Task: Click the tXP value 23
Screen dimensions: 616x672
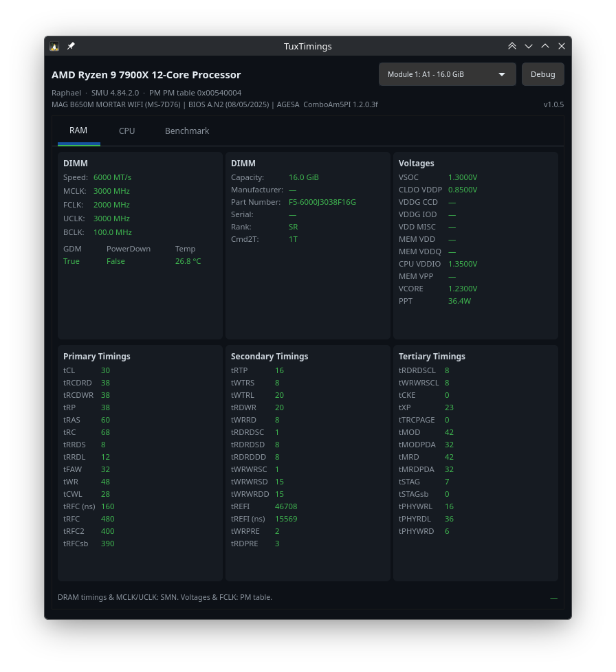Action: [449, 408]
